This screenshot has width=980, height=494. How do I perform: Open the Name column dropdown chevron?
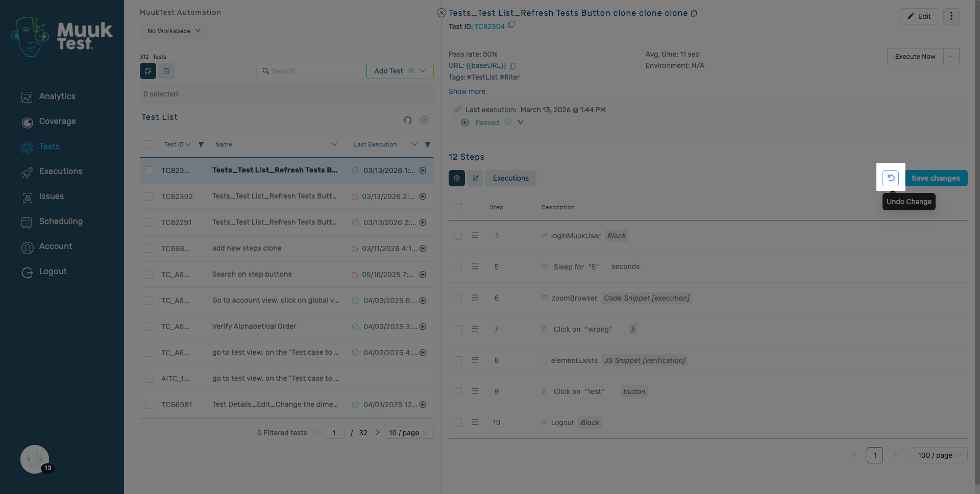point(334,144)
